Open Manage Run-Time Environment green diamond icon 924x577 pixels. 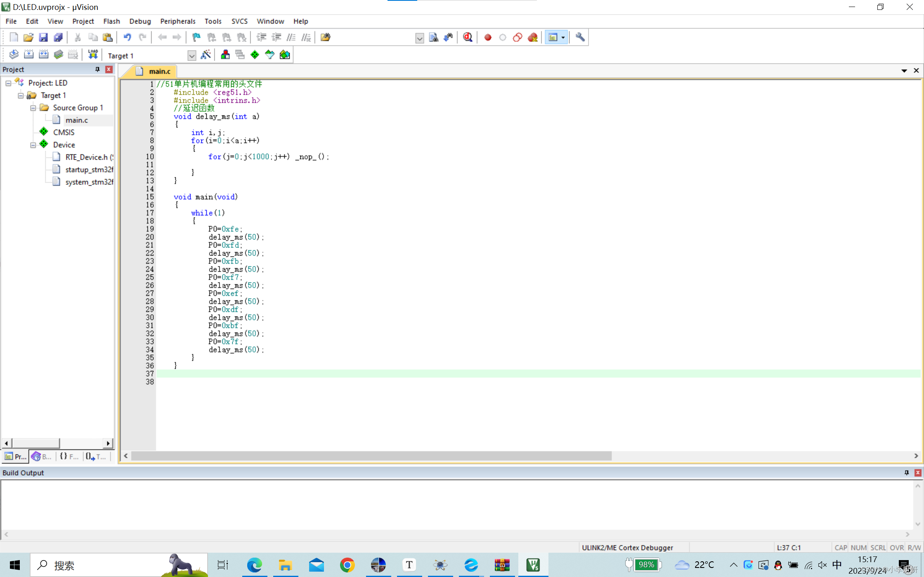(x=255, y=55)
